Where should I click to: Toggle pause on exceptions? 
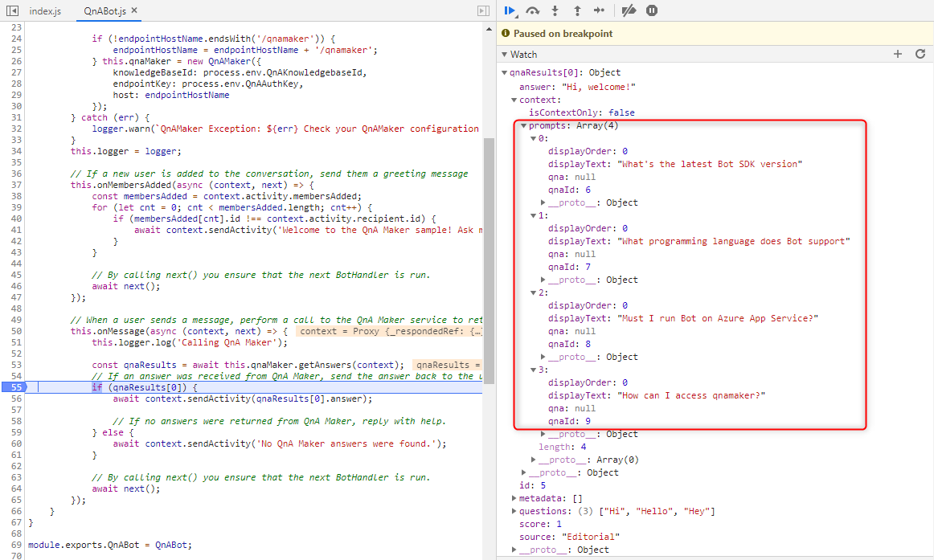coord(652,10)
